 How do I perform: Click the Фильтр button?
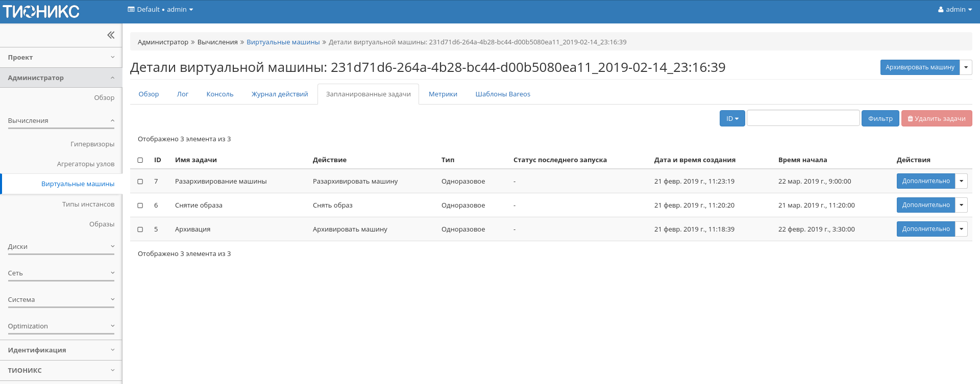coord(880,118)
